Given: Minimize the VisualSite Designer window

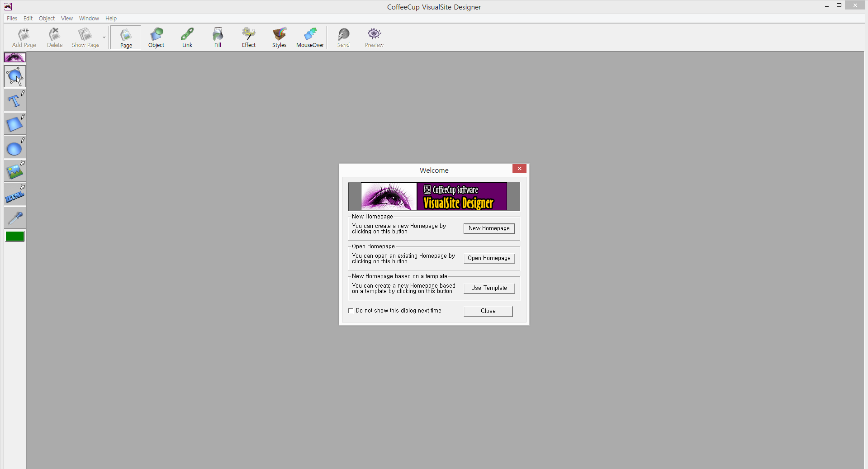Looking at the screenshot, I should tap(826, 6).
